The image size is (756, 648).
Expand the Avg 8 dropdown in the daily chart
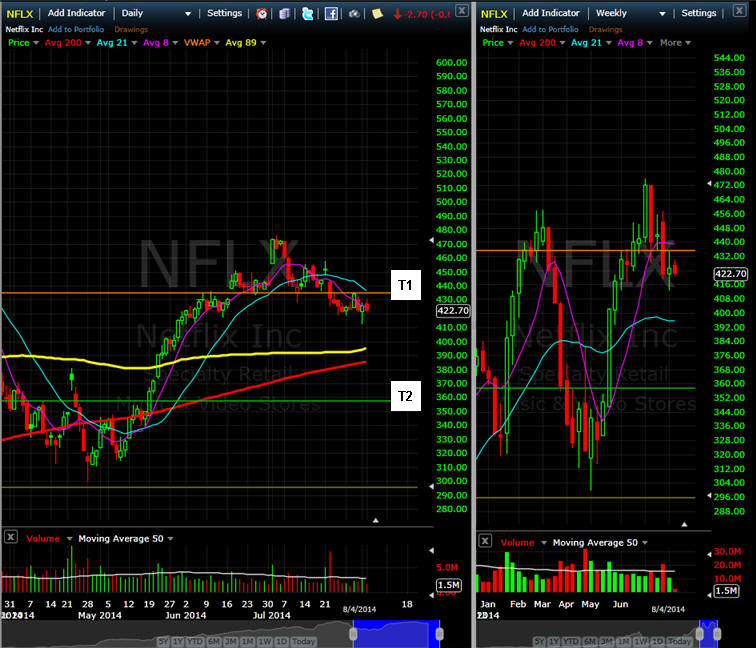tap(175, 43)
